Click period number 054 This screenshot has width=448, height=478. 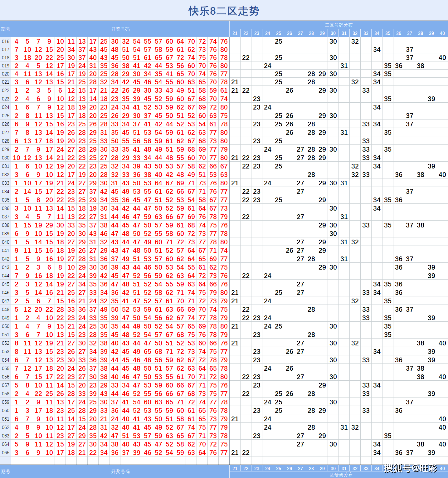6,360
